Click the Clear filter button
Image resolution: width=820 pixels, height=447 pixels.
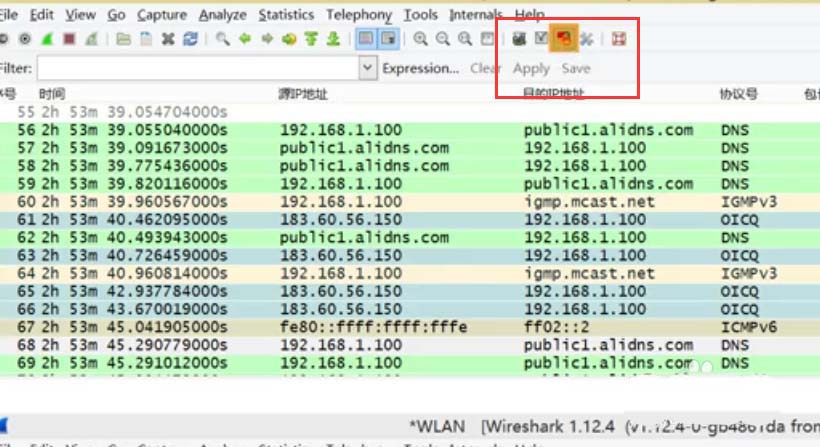coord(485,68)
